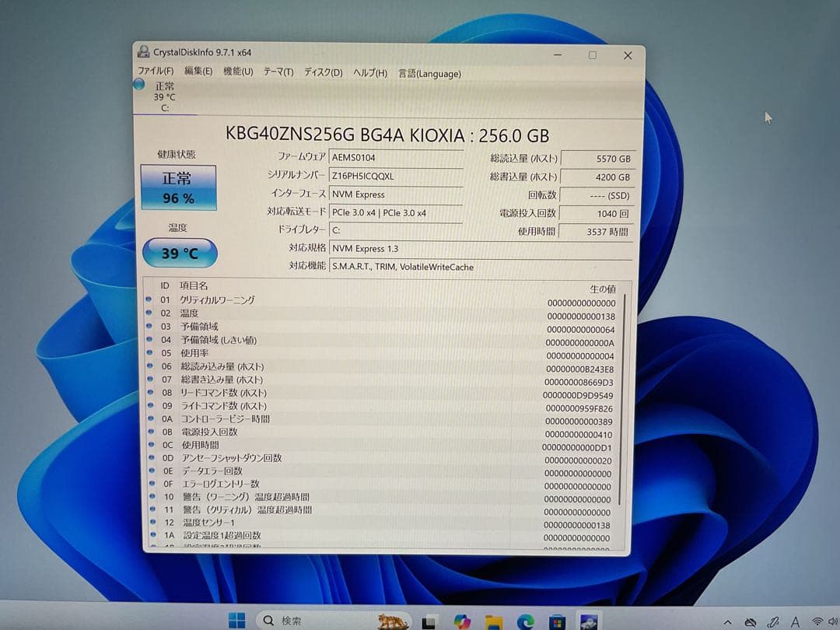Click the CrystalDiskInfo icon in the taskbar
Viewport: 840px width, 630px height.
pyautogui.click(x=588, y=621)
